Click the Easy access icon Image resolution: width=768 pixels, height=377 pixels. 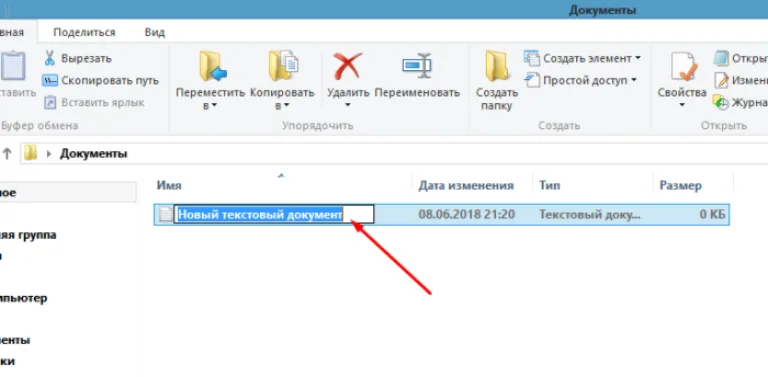(x=532, y=80)
